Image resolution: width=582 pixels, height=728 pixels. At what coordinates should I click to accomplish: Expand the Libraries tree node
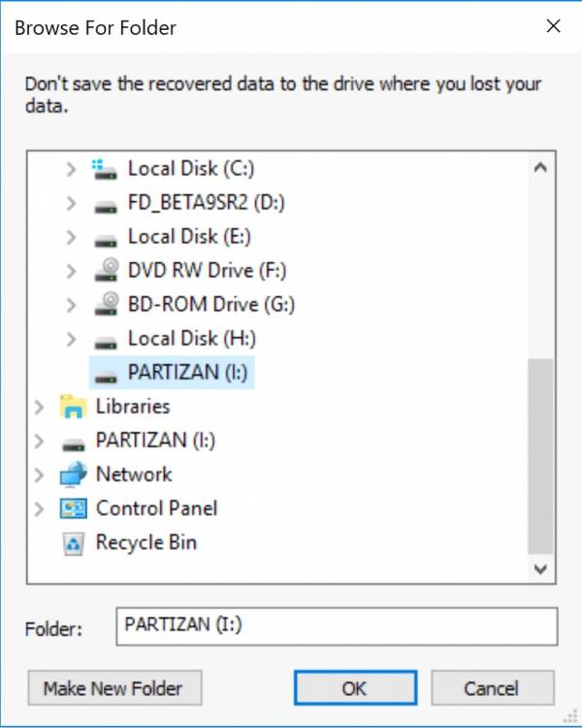(39, 407)
